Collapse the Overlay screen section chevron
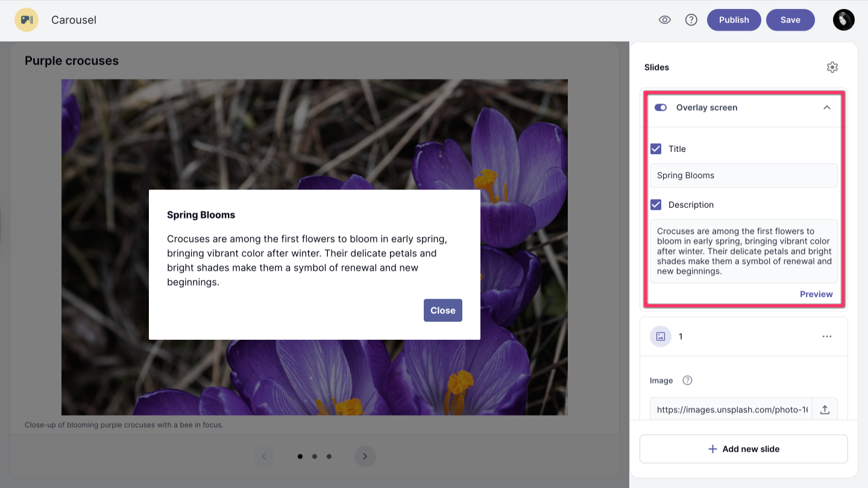The height and width of the screenshot is (488, 868). click(826, 108)
